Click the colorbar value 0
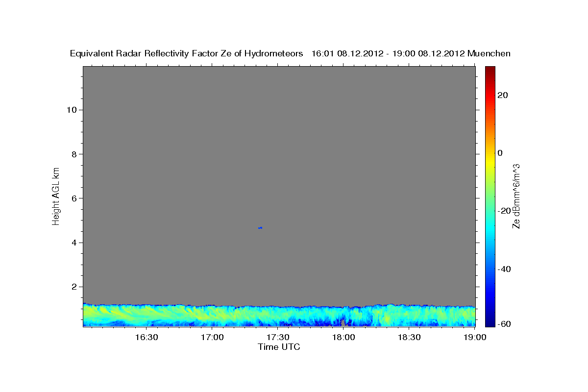The height and width of the screenshot is (392, 588). 500,153
